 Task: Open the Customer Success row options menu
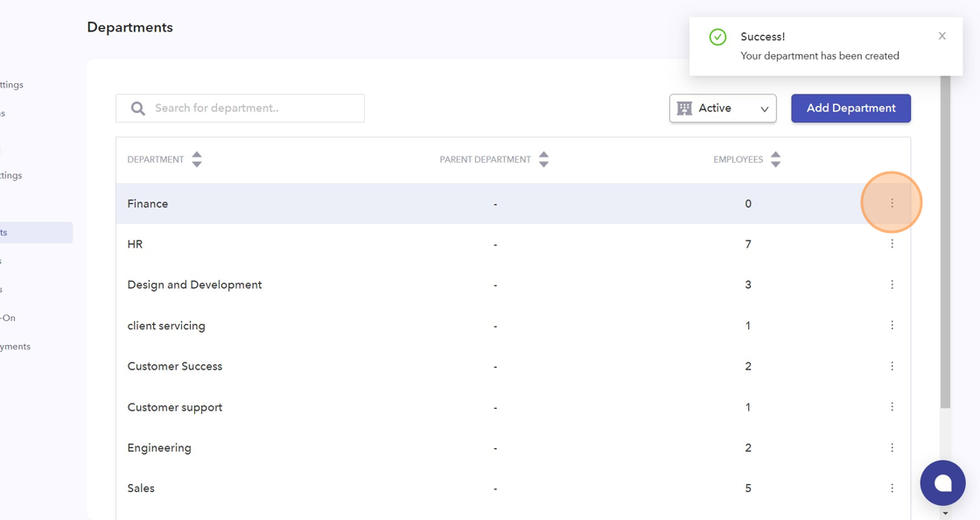click(892, 366)
